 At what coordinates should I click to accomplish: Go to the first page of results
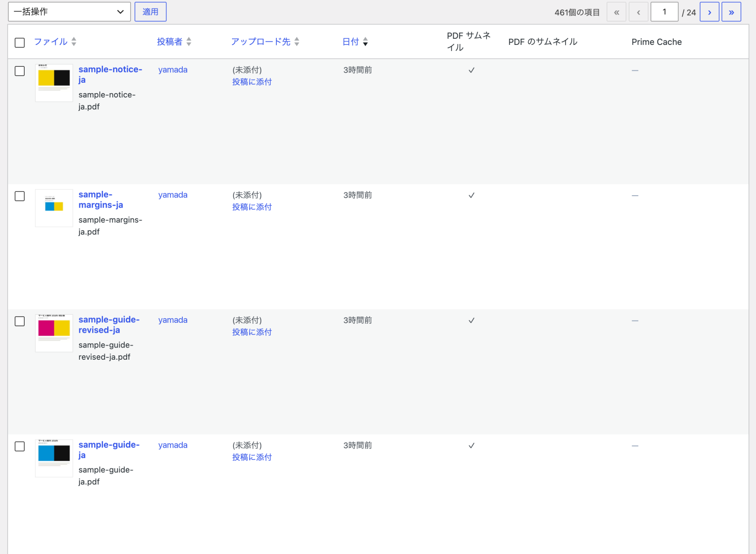click(616, 12)
